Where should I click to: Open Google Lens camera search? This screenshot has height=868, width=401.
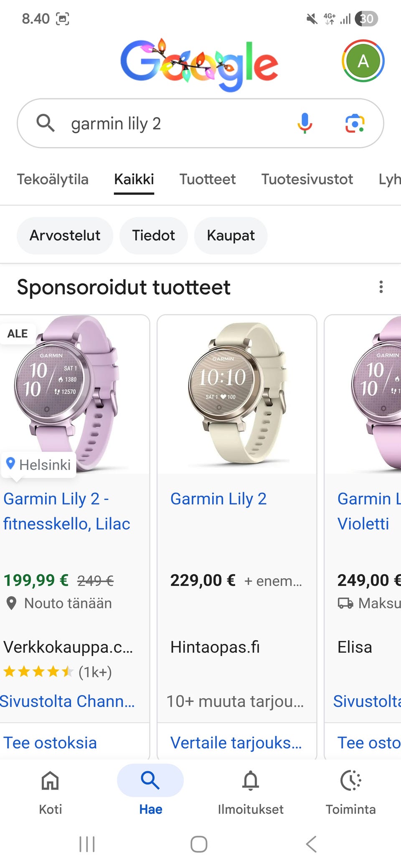(x=355, y=123)
